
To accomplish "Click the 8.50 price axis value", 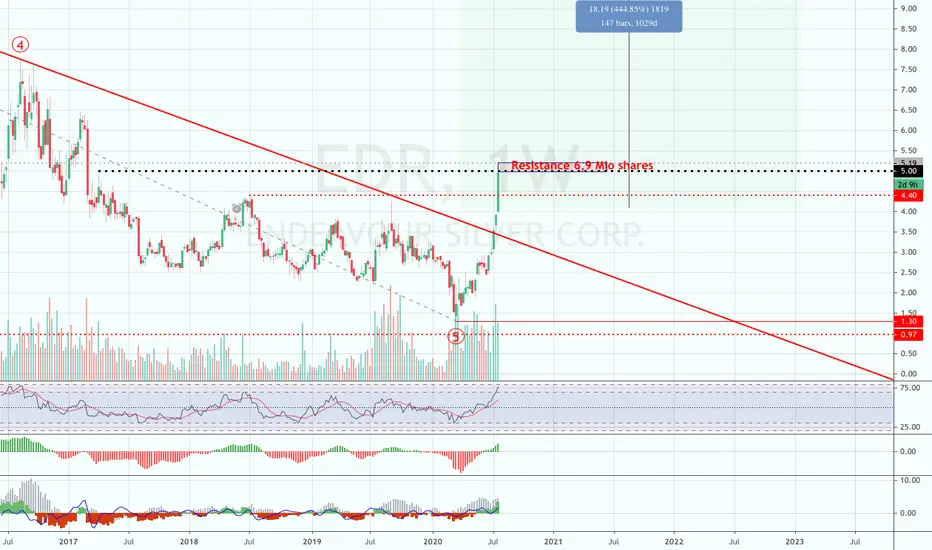I will (x=908, y=29).
